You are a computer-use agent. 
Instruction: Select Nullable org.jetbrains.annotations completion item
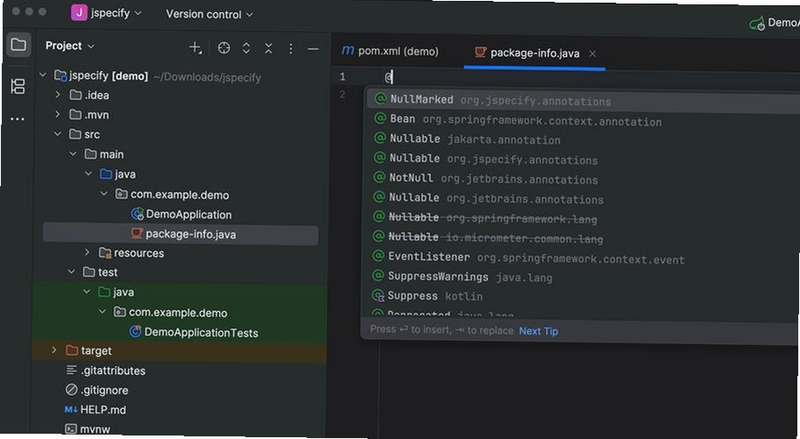tap(582, 198)
